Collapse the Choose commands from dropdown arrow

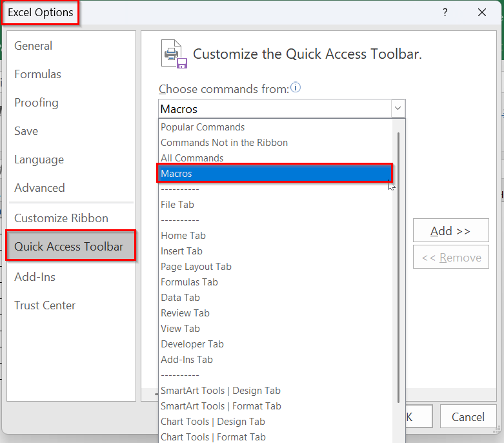(x=398, y=108)
